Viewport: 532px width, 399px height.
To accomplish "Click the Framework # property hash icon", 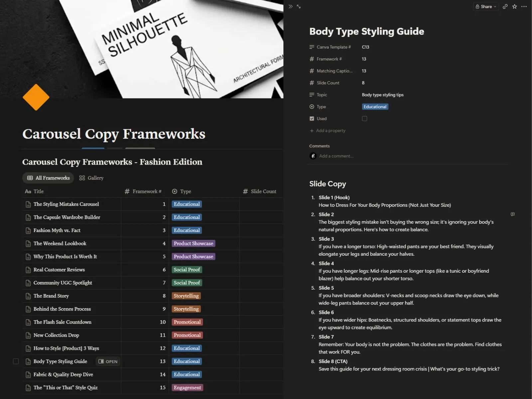I will click(x=312, y=59).
